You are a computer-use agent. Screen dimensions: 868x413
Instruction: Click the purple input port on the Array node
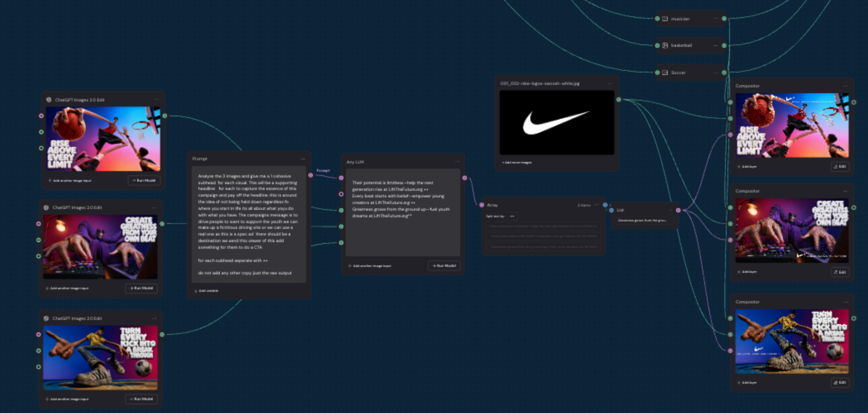pos(482,205)
